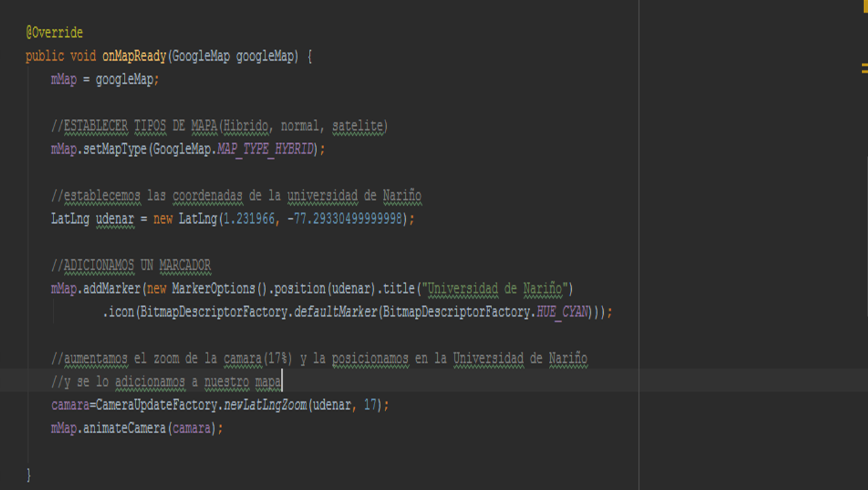Click the udenar variable declaration
This screenshot has height=490, width=868.
click(115, 218)
